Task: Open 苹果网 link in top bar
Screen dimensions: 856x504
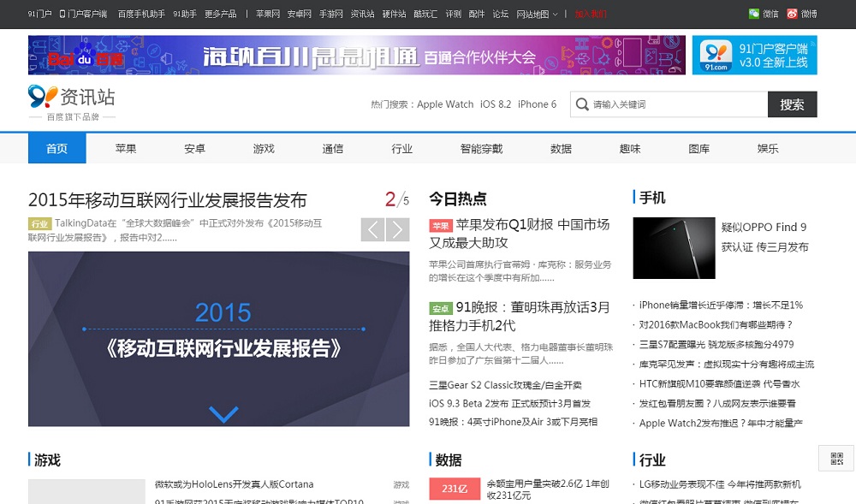Action: tap(267, 15)
